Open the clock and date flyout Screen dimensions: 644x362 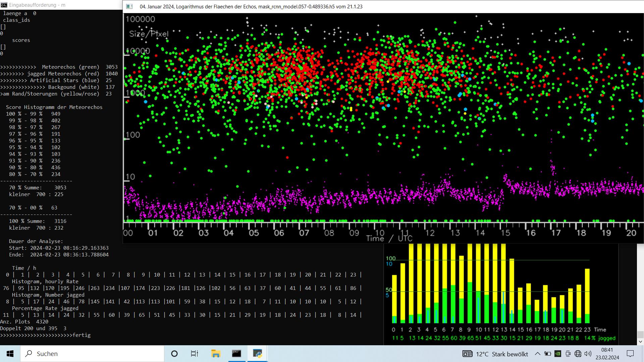pyautogui.click(x=607, y=354)
